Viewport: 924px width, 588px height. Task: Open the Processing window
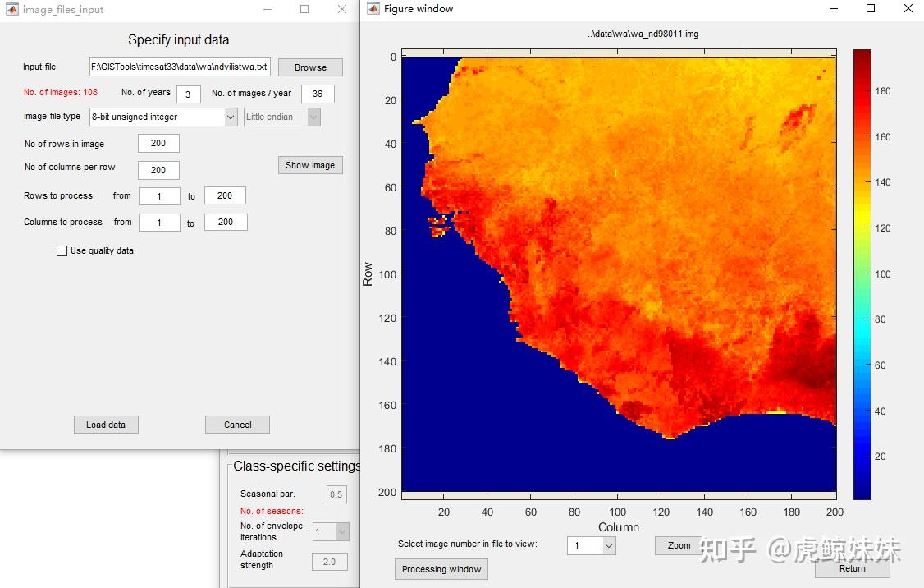click(x=441, y=569)
